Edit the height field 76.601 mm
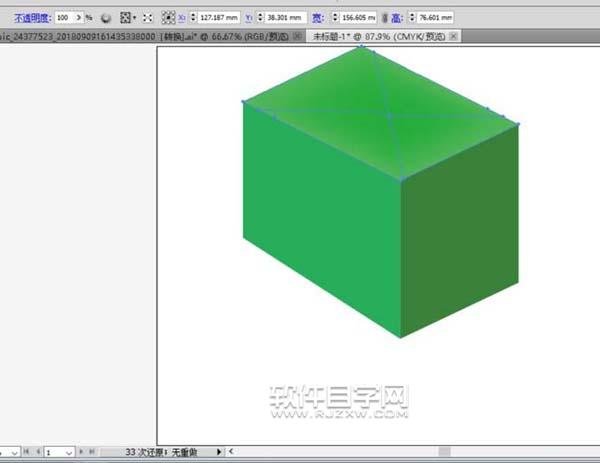600x463 pixels. 435,18
